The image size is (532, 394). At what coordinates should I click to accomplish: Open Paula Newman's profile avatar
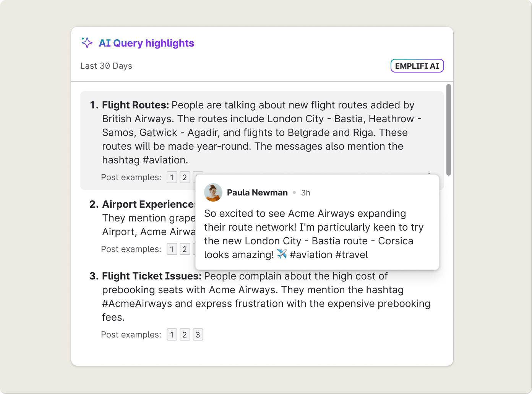click(213, 192)
